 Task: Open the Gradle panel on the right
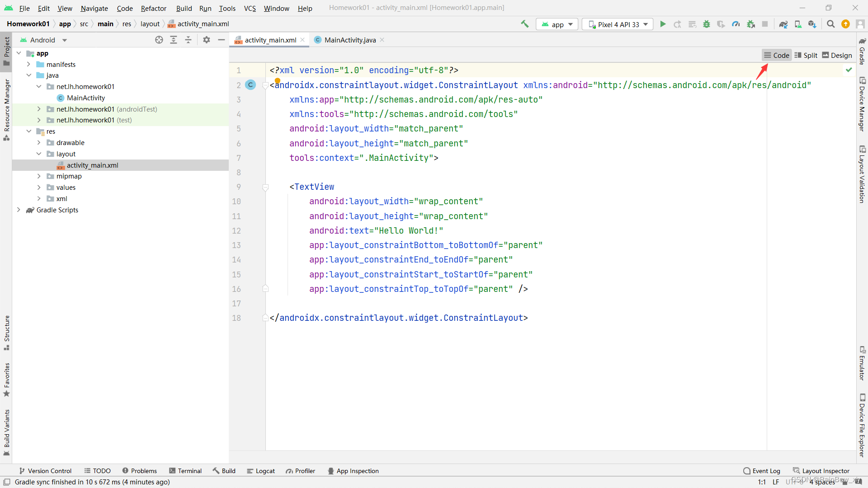pyautogui.click(x=863, y=54)
